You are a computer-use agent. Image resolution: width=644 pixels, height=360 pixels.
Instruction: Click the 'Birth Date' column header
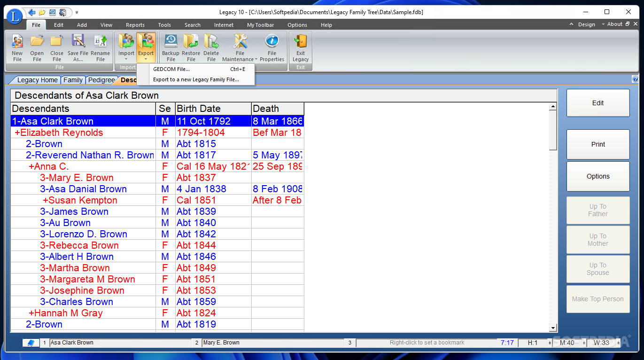(x=213, y=109)
